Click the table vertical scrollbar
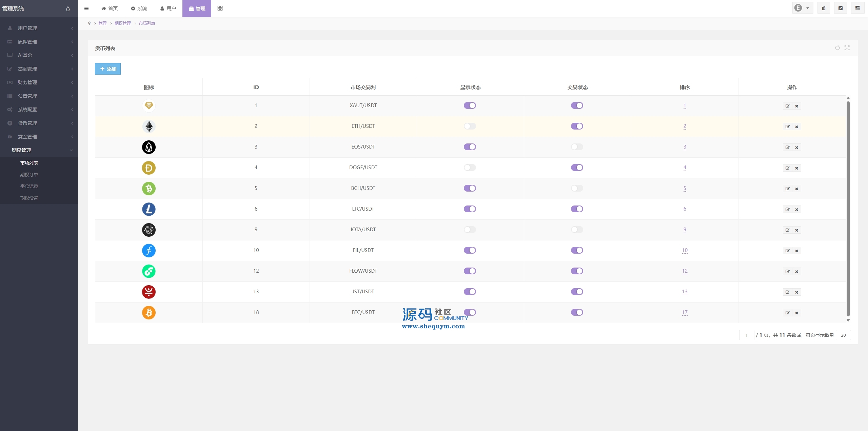 848,209
